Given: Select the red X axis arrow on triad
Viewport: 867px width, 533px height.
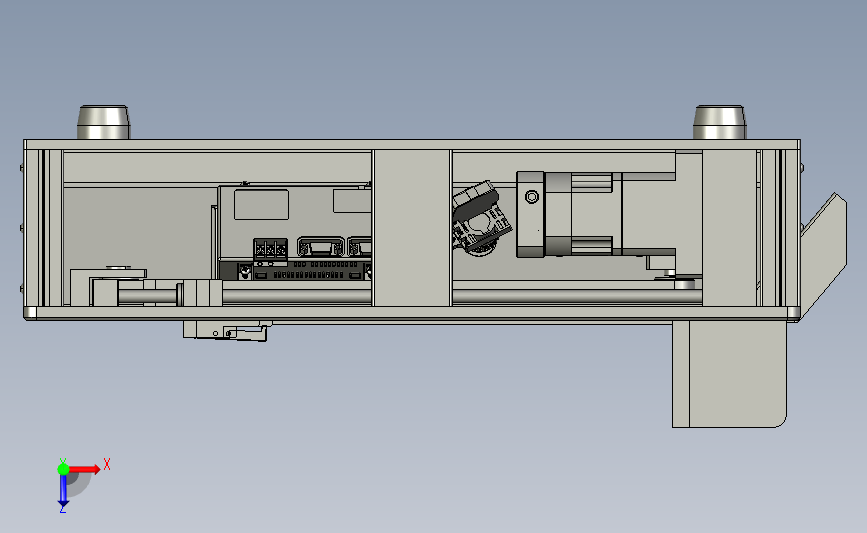Looking at the screenshot, I should tap(85, 469).
